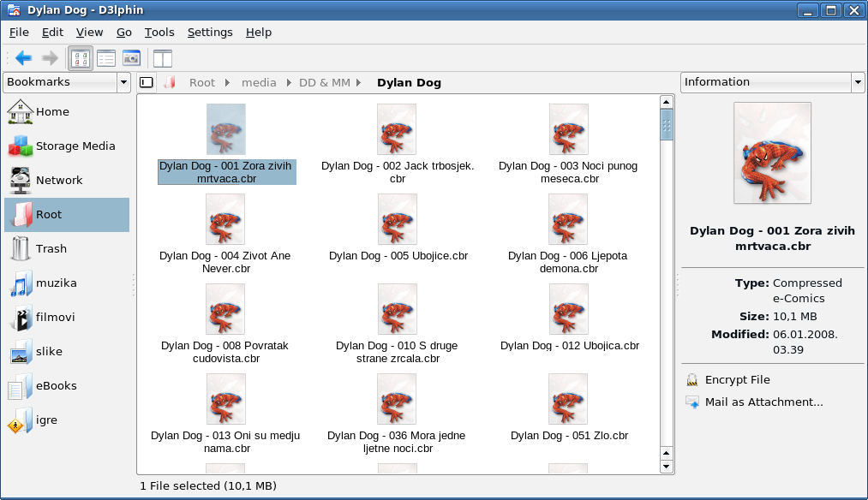Screen dimensions: 868x500
Task: Open Storage Media bookmark
Action: click(x=67, y=146)
